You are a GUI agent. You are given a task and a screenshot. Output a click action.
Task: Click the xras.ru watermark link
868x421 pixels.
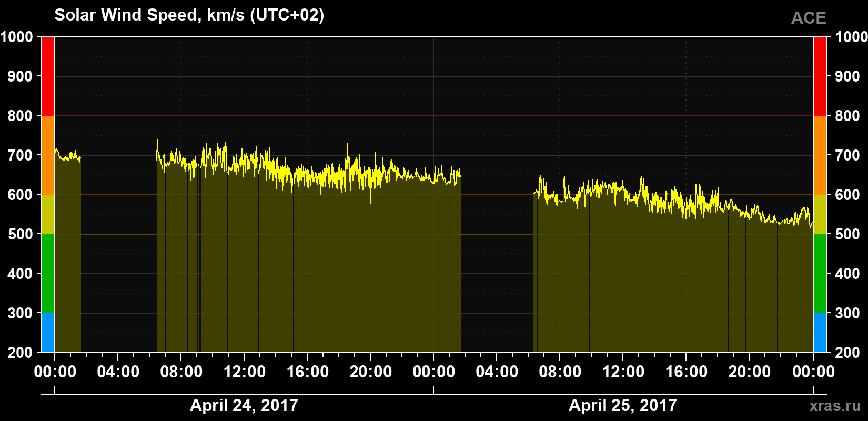tap(835, 406)
